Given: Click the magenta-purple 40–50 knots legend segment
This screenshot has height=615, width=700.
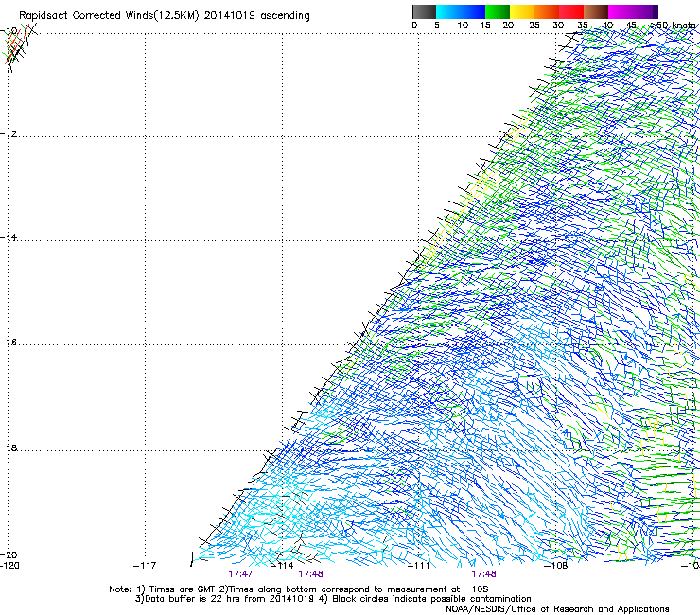Looking at the screenshot, I should coord(633,11).
